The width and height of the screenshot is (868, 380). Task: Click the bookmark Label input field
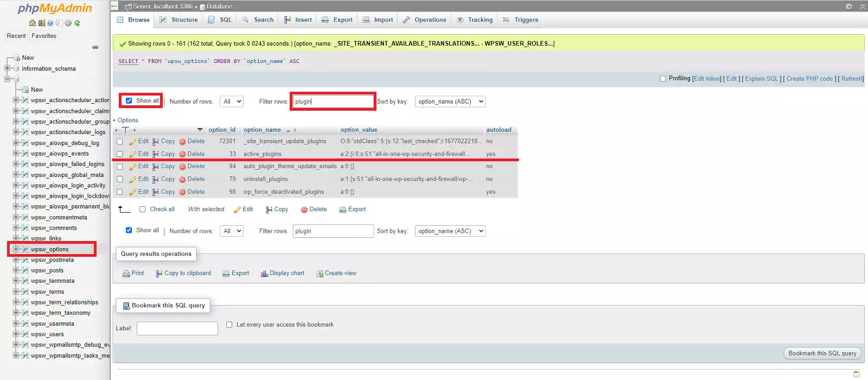(177, 328)
